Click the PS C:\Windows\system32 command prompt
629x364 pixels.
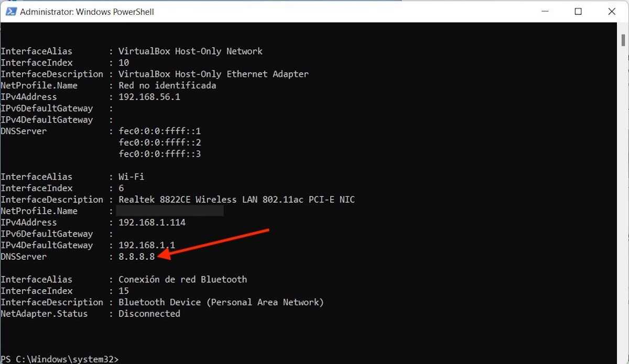[59, 359]
